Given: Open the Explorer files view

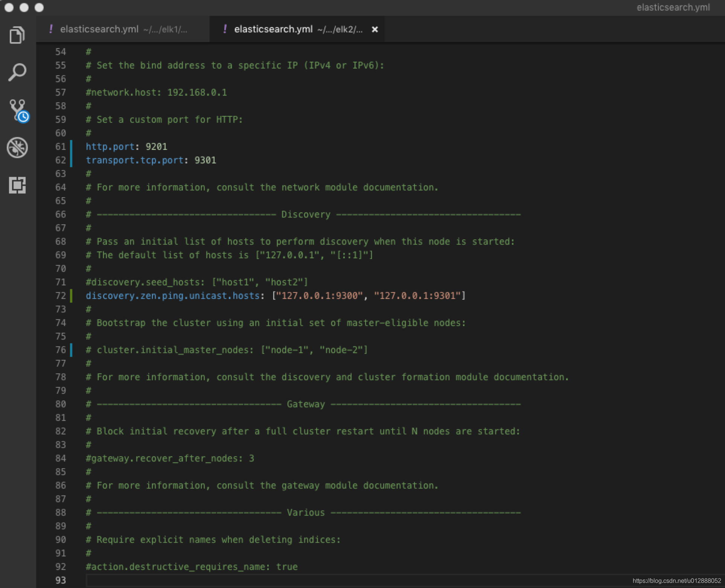Looking at the screenshot, I should point(17,35).
